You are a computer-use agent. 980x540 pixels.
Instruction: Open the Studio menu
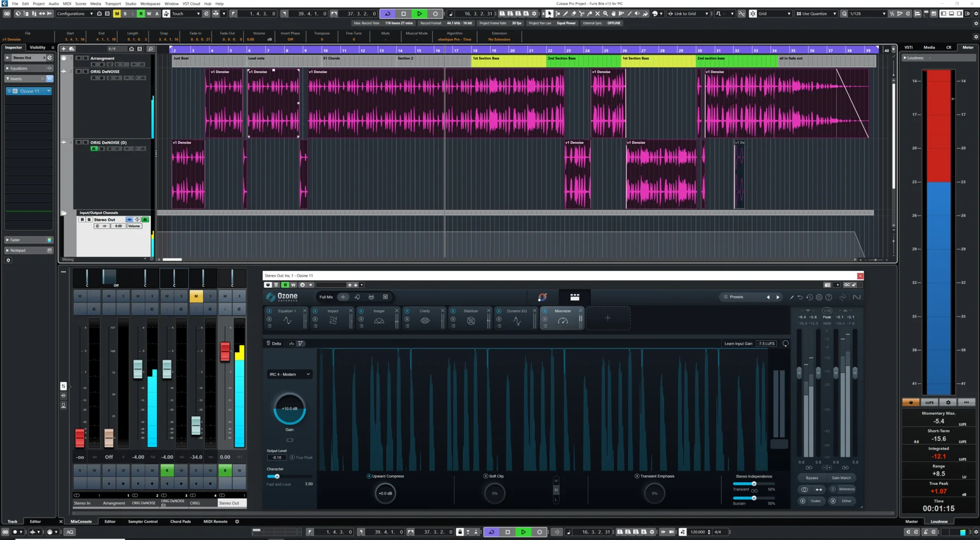pos(130,3)
